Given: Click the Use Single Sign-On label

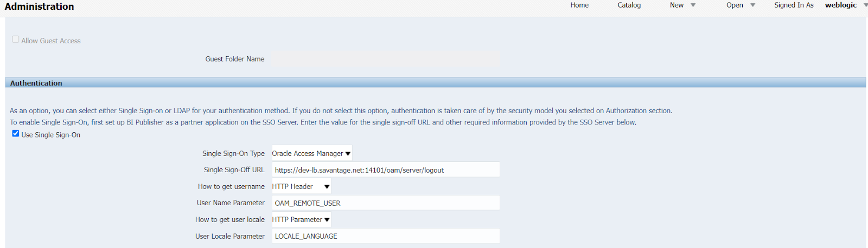Looking at the screenshot, I should tap(51, 135).
